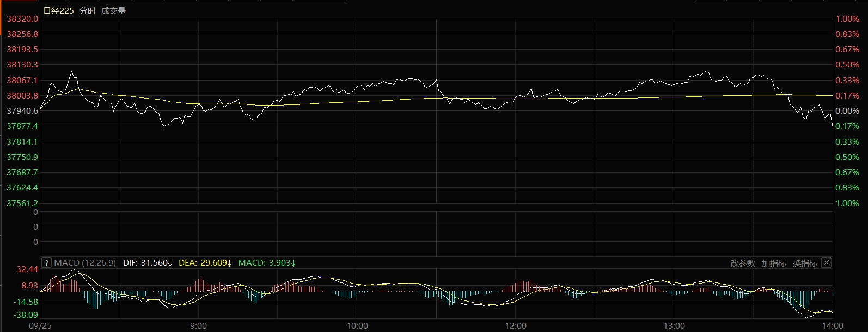Click the MACD (12,26,9) indicator label
868x332 pixels.
click(85, 263)
